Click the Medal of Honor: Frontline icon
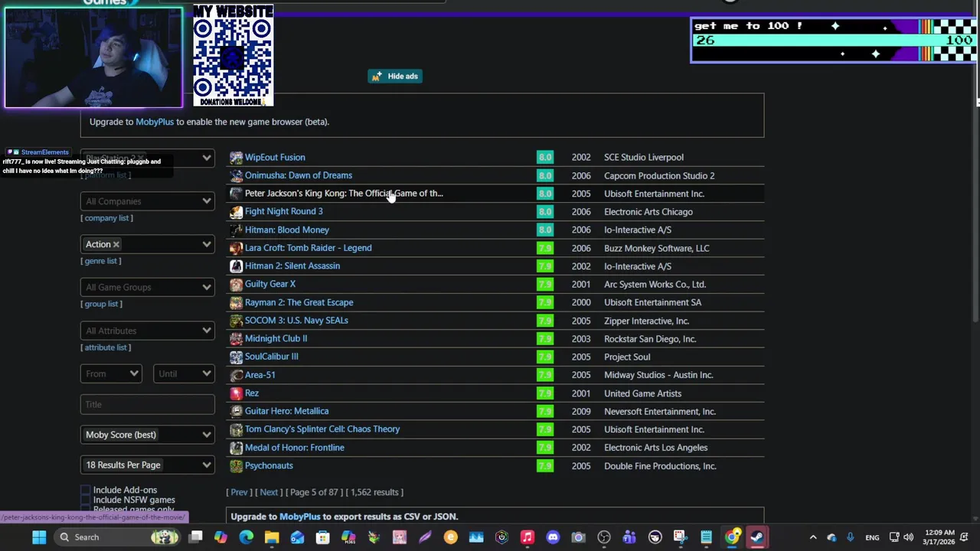This screenshot has height=551, width=980. [236, 448]
